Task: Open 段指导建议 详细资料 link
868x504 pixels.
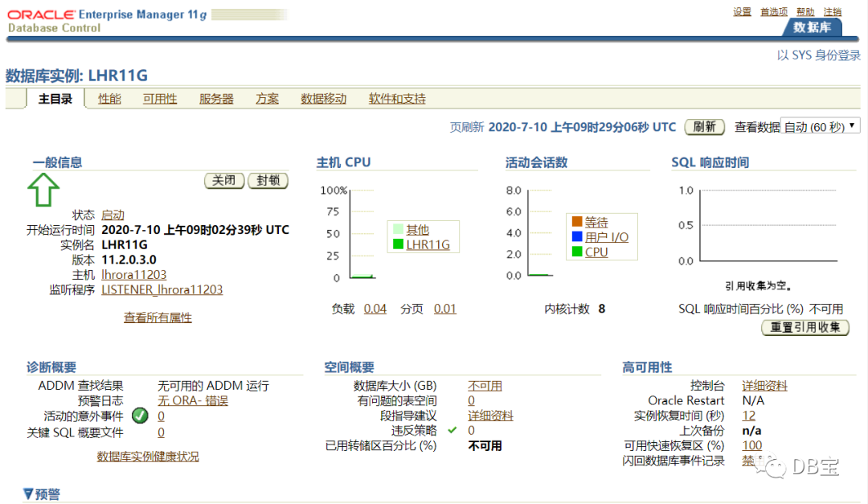Action: click(x=490, y=416)
